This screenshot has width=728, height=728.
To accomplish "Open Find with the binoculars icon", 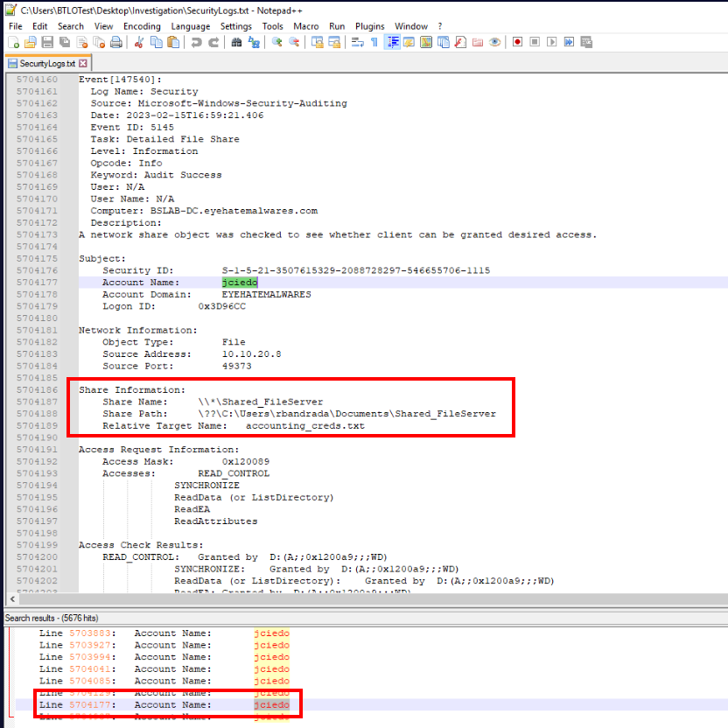I will click(236, 42).
